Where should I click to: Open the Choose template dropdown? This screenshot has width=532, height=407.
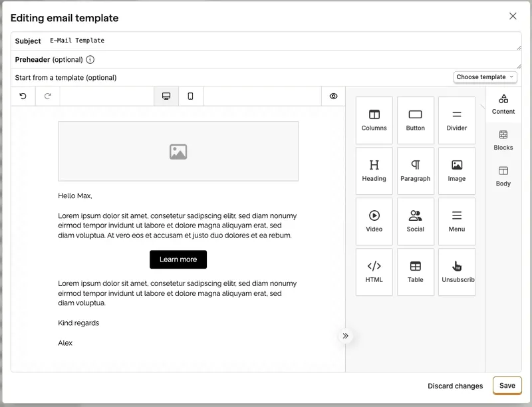point(485,76)
